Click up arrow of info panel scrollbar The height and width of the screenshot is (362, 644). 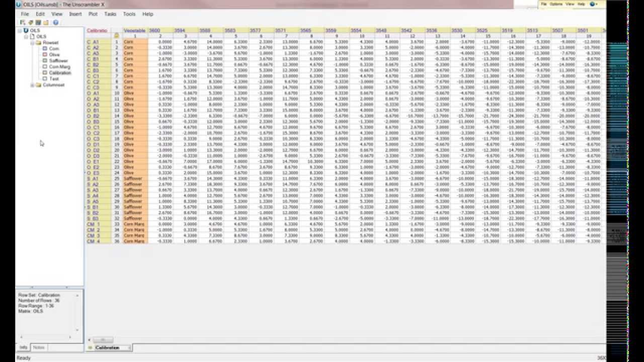click(77, 295)
